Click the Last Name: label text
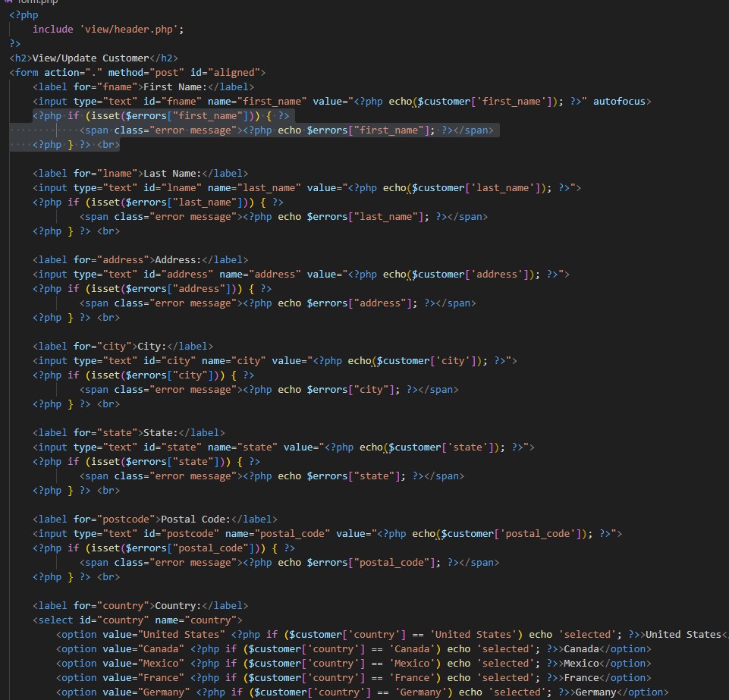Viewport: 729px width, 700px height. click(x=172, y=174)
